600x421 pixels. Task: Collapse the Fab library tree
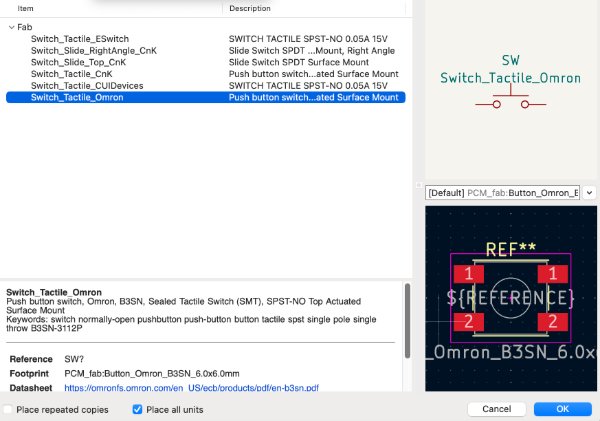[x=11, y=27]
